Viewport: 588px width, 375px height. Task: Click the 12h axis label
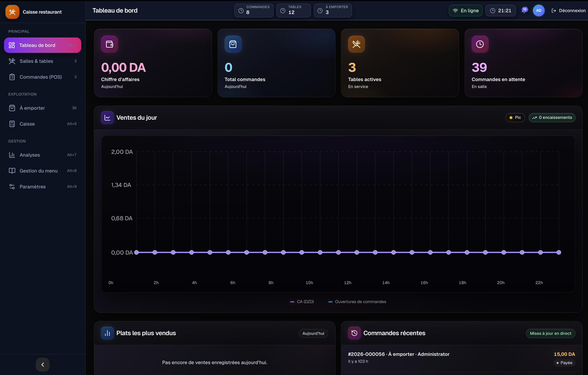[x=348, y=283]
